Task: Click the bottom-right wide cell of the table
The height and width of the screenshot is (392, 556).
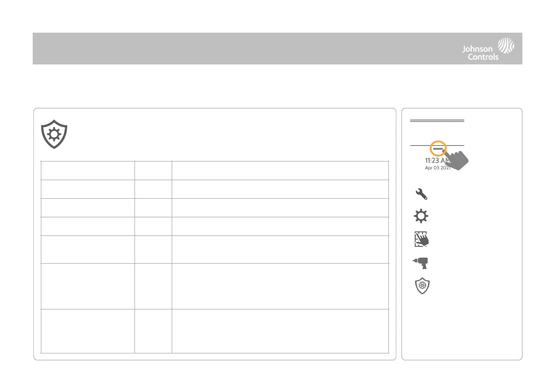Action: click(280, 331)
